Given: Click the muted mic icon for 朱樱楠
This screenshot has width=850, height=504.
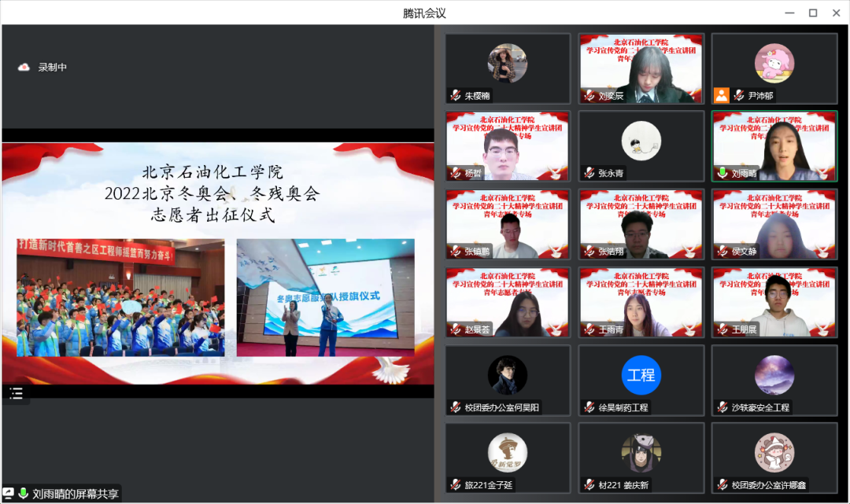Looking at the screenshot, I should coord(455,96).
